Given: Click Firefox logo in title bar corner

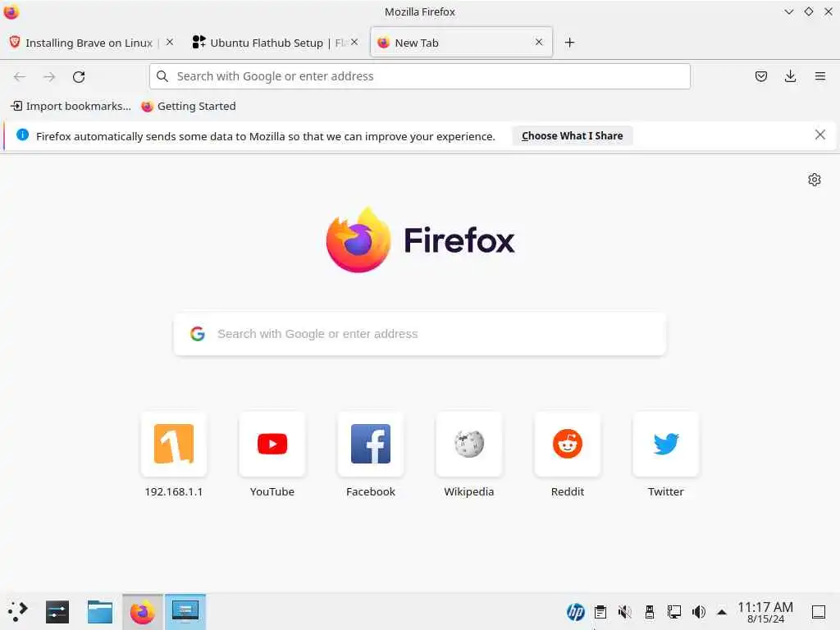Looking at the screenshot, I should tap(11, 11).
